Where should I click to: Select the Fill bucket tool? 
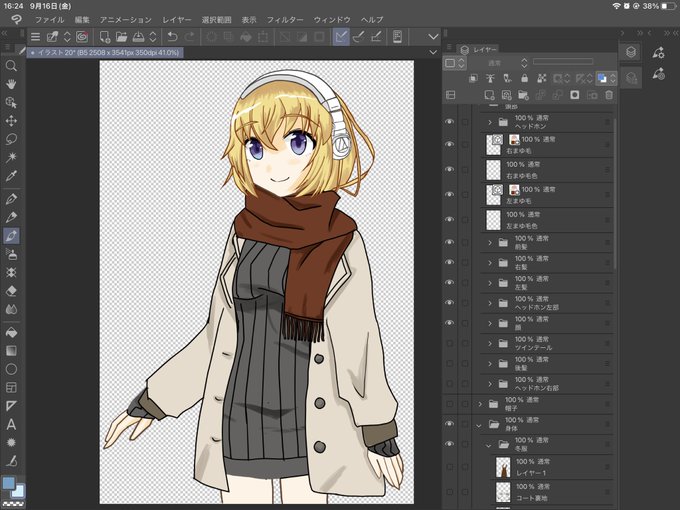tap(11, 332)
